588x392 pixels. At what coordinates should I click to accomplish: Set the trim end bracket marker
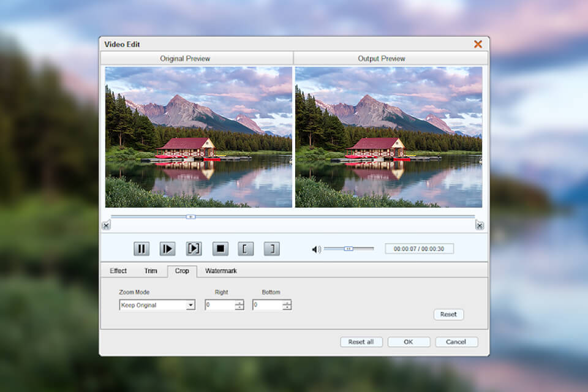[271, 248]
